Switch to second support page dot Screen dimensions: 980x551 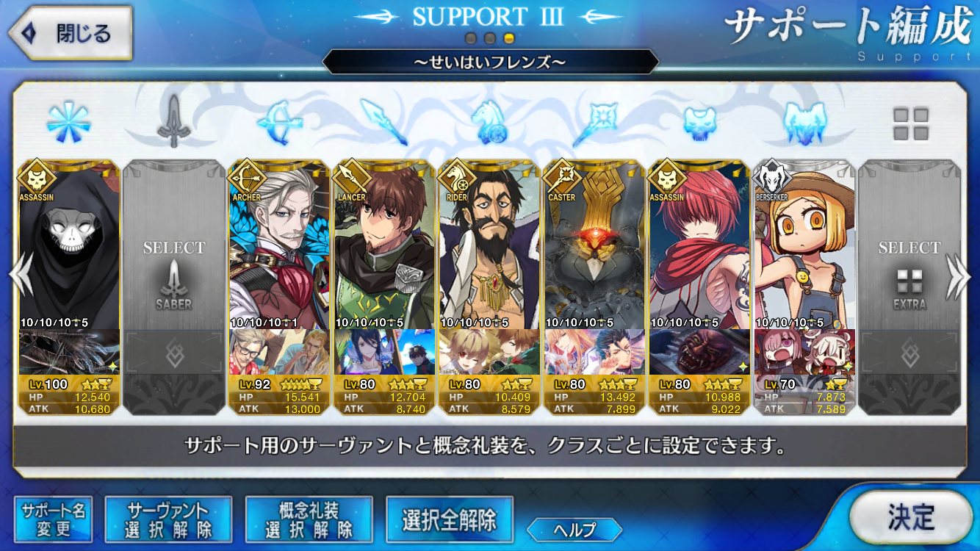point(489,38)
